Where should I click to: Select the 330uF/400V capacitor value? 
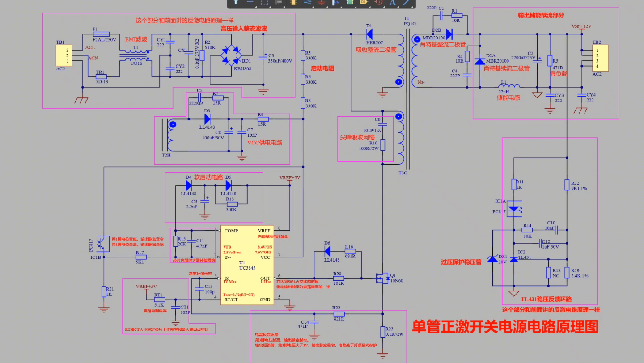click(x=280, y=61)
